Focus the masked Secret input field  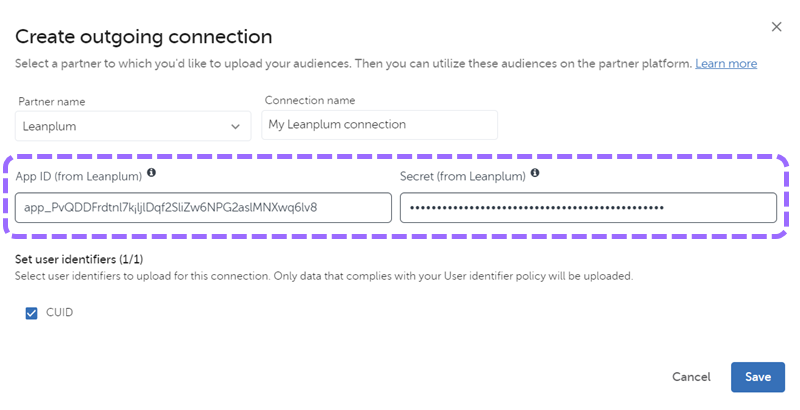coord(588,207)
